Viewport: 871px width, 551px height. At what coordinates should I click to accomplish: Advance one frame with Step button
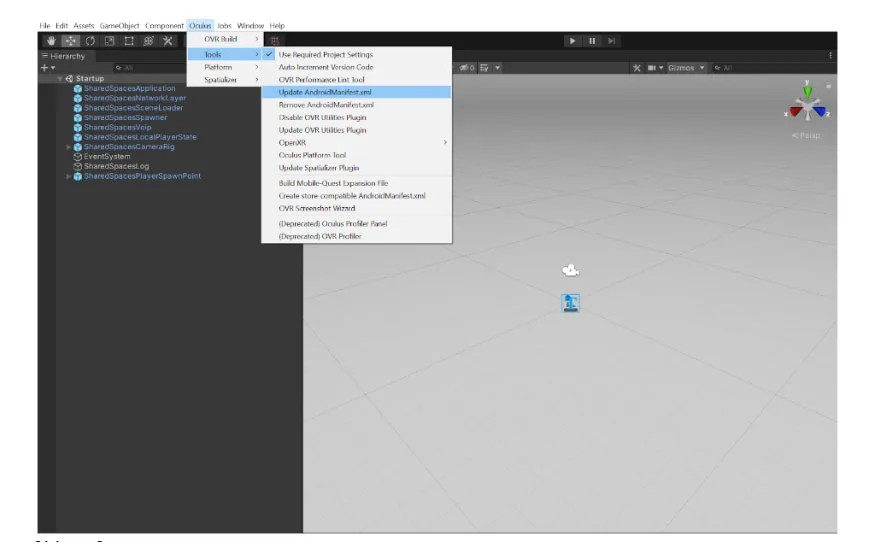(612, 41)
